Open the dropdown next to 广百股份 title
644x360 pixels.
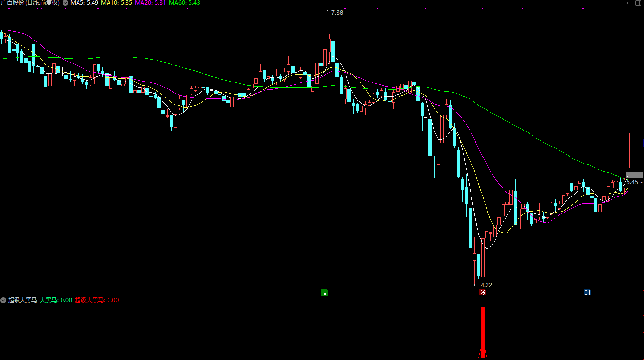(x=65, y=3)
